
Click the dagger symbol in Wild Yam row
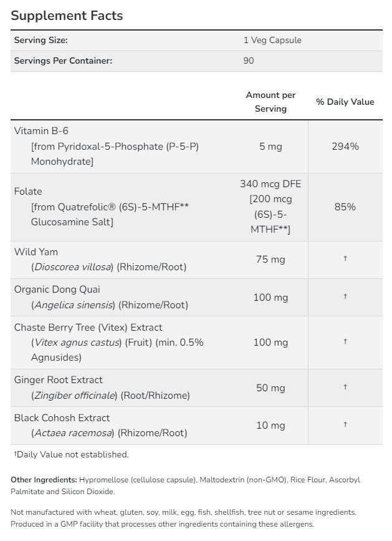click(x=345, y=258)
